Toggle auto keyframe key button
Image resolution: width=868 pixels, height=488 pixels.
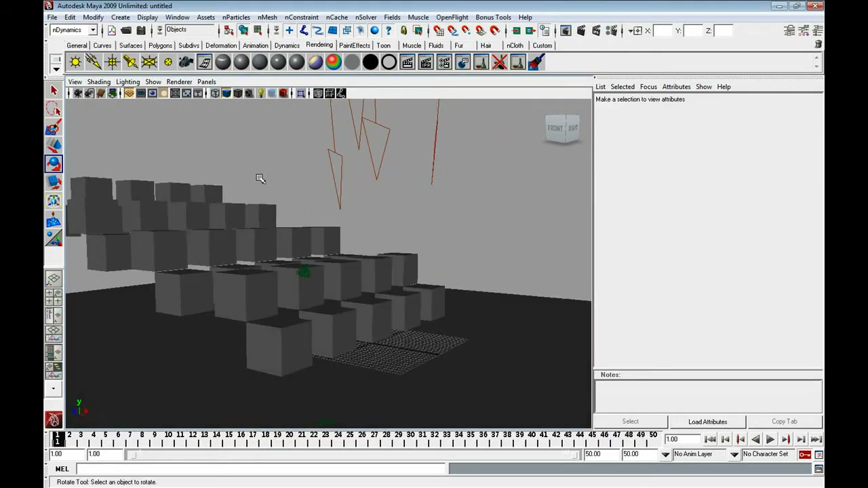pyautogui.click(x=805, y=454)
